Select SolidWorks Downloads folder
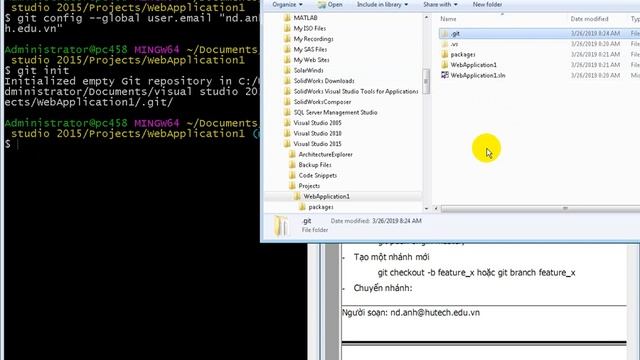The image size is (640, 360). [x=324, y=81]
